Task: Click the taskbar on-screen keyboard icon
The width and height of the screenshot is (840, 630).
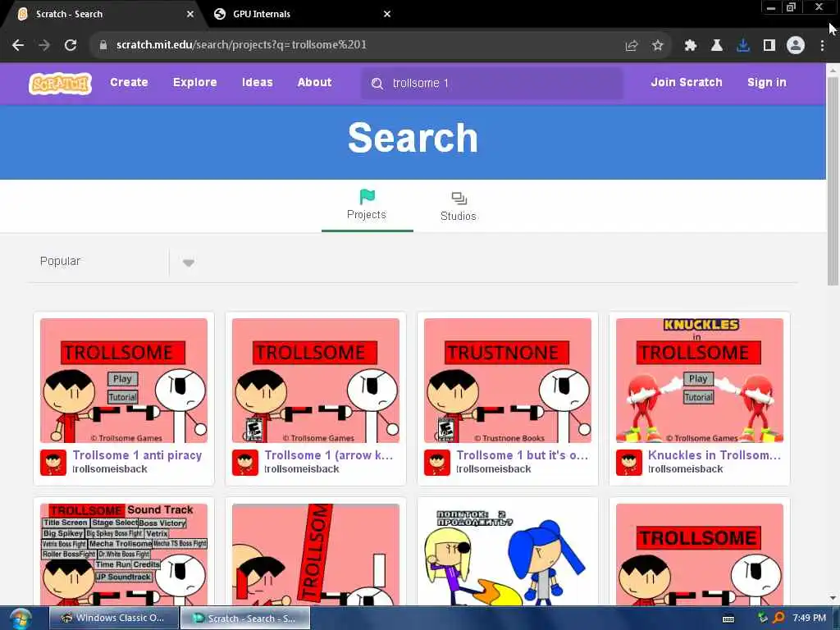Action: 728,619
